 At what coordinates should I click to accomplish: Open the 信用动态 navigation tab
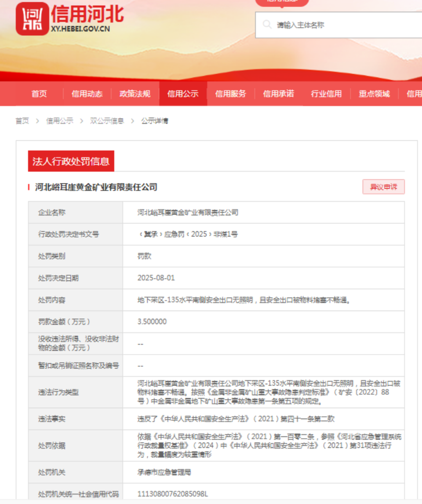pyautogui.click(x=87, y=94)
